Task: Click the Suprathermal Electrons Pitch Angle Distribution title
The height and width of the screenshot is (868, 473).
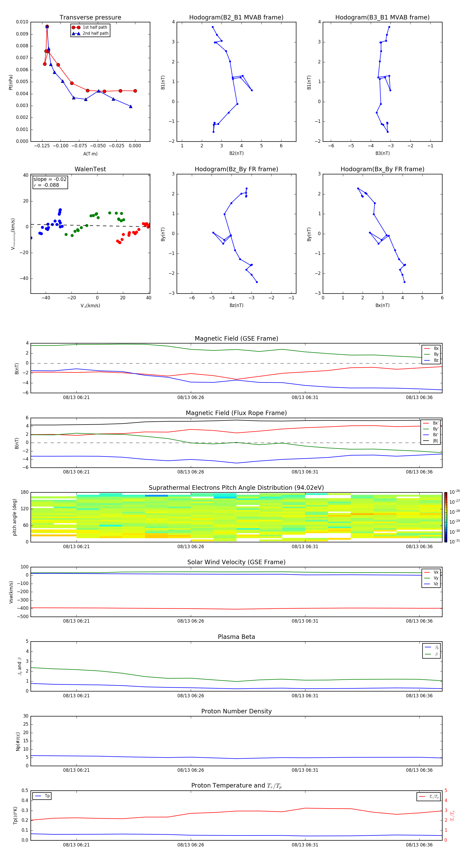Action: click(236, 488)
